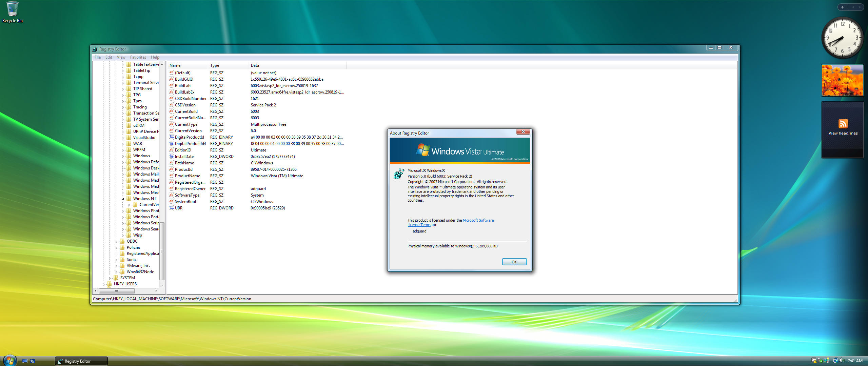The image size is (868, 366).
Task: Select the ProductId value name
Action: (183, 169)
